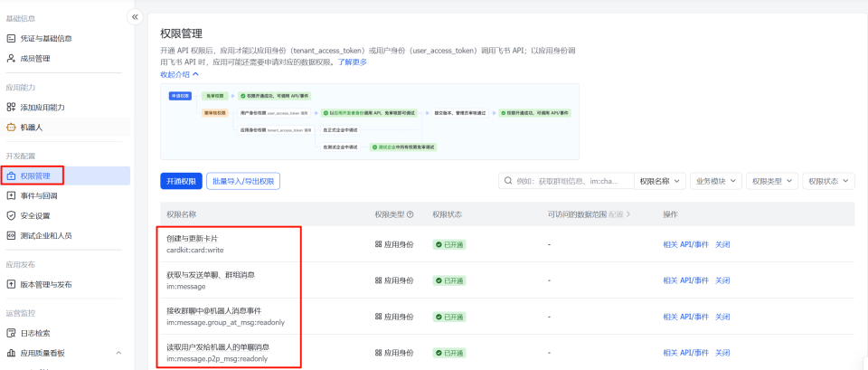Click the 机器人 robot icon
Image resolution: width=868 pixels, height=370 pixels.
tap(11, 127)
